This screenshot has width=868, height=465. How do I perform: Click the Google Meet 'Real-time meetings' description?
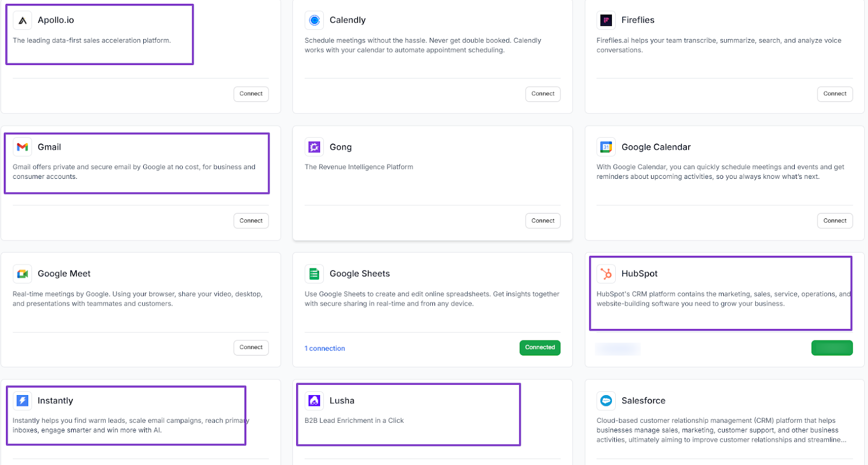[137, 299]
